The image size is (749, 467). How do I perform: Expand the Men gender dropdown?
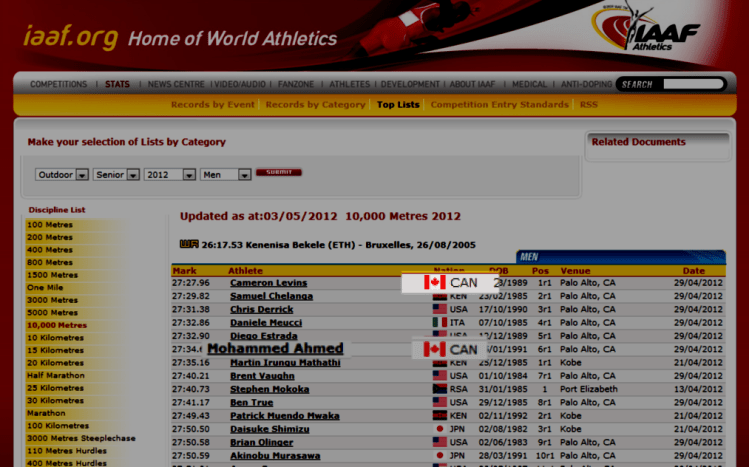[x=225, y=174]
